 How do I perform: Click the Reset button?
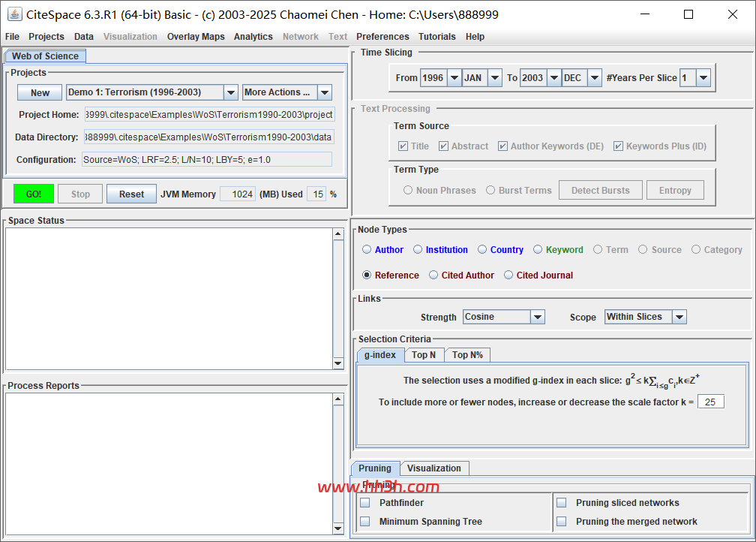point(132,194)
